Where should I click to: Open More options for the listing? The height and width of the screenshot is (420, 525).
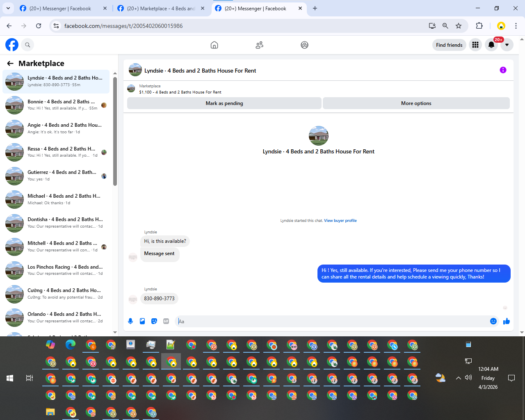(416, 103)
